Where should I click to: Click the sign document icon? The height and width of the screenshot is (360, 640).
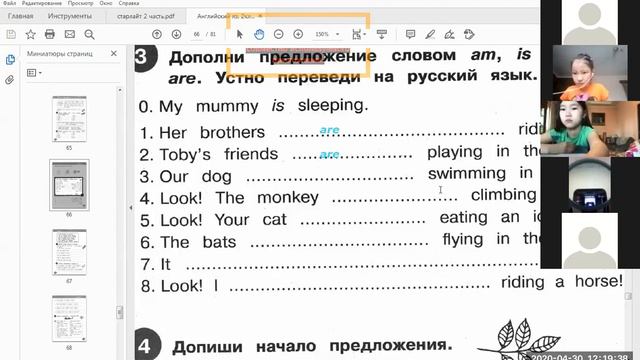point(449,34)
